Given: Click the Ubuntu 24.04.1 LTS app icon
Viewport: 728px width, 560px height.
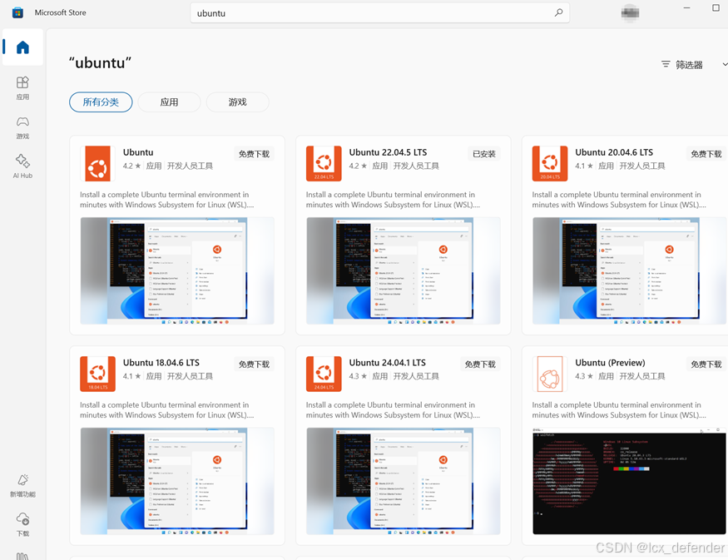Looking at the screenshot, I should point(324,374).
